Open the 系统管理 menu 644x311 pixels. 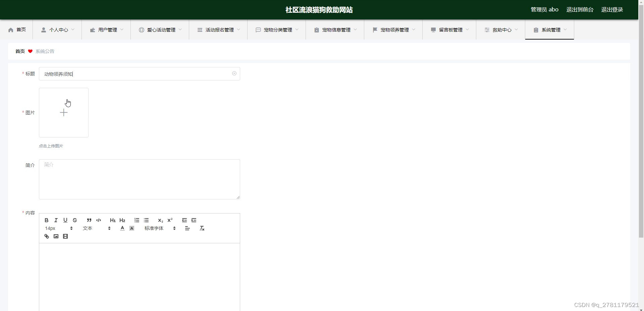pyautogui.click(x=550, y=30)
